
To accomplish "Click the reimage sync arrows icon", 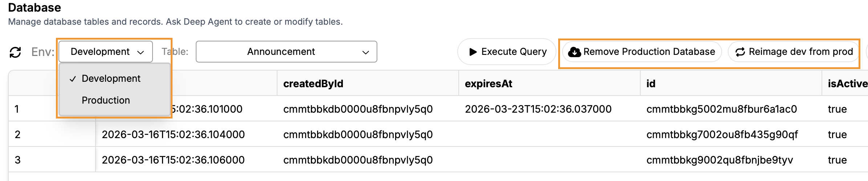I will click(740, 52).
